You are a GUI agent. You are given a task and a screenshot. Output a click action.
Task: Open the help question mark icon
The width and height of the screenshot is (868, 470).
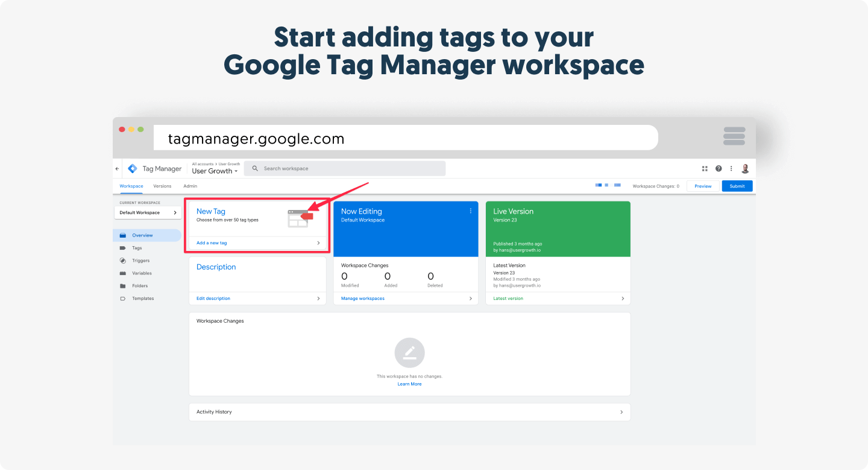point(719,169)
